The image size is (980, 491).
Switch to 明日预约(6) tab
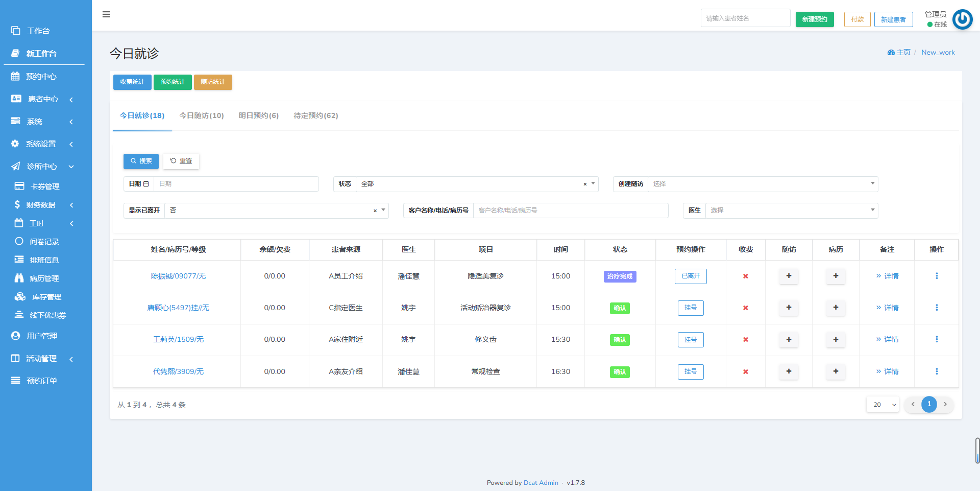tap(259, 115)
